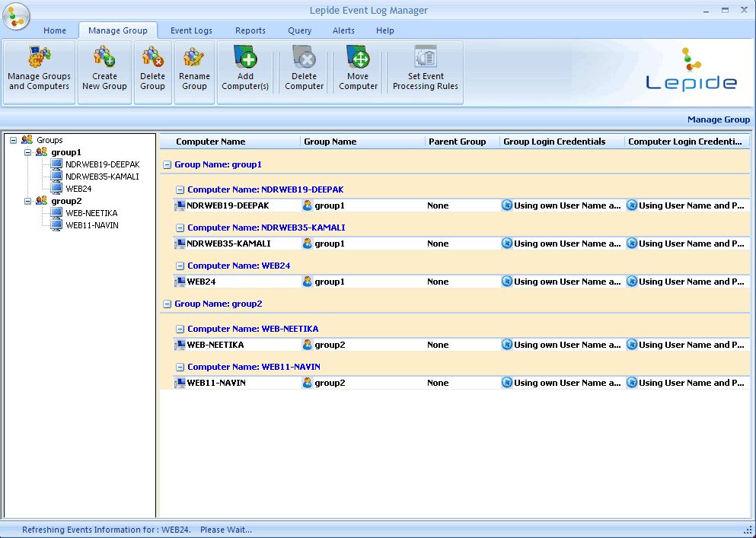Choose the Rename Group ribbon icon
Viewport: 756px width, 538px height.
coord(194,57)
